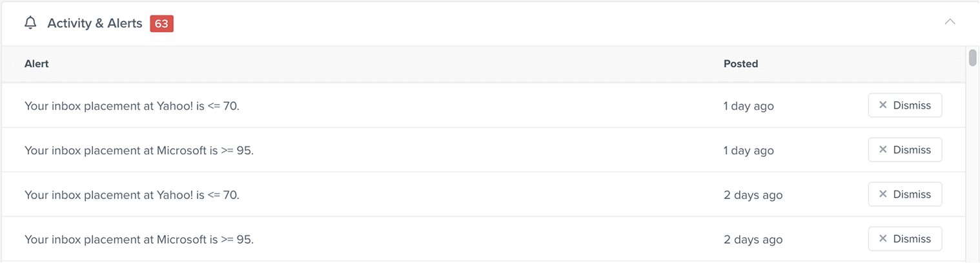Dismiss the Microsoft alert posted 1 day ago
Viewport: 980px width, 263px height.
(x=904, y=150)
